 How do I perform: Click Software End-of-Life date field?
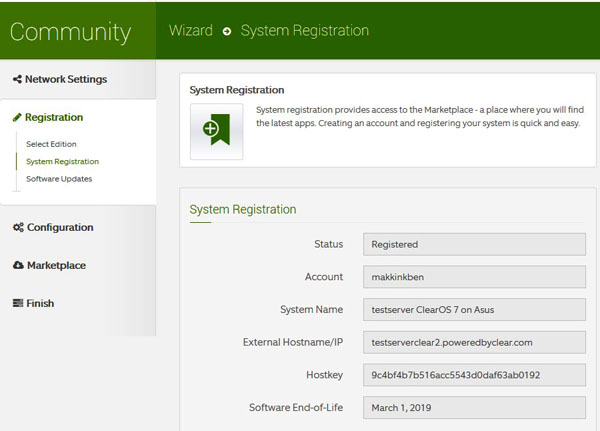click(474, 407)
